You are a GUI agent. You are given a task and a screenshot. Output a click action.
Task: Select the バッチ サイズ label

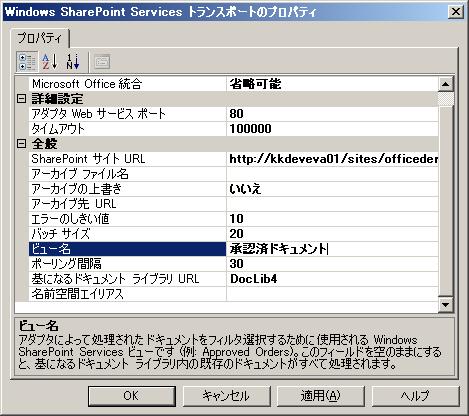pos(127,234)
